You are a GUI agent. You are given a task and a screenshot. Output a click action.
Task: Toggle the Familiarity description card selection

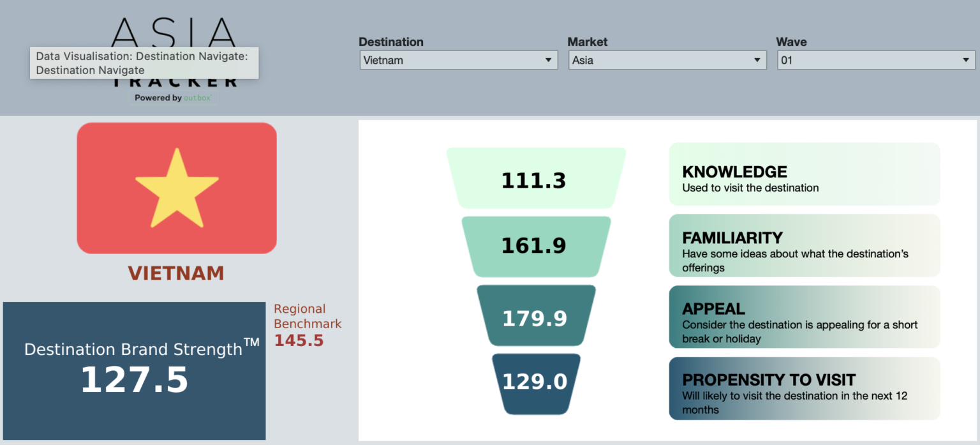pos(804,245)
